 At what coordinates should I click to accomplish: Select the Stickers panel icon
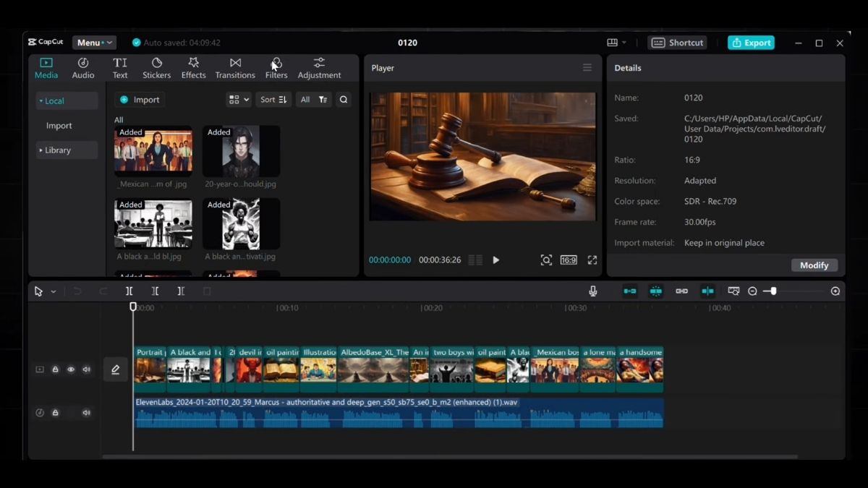click(x=156, y=68)
